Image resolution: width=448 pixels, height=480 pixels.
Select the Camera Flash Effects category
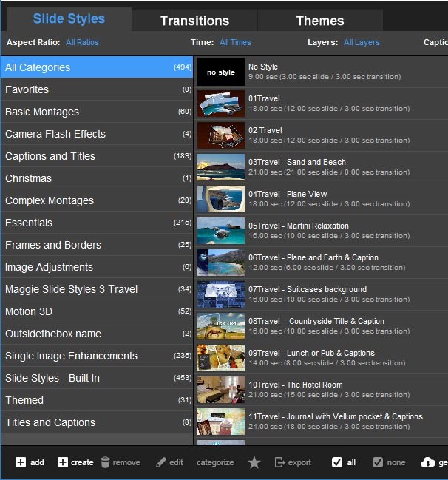[x=96, y=134]
